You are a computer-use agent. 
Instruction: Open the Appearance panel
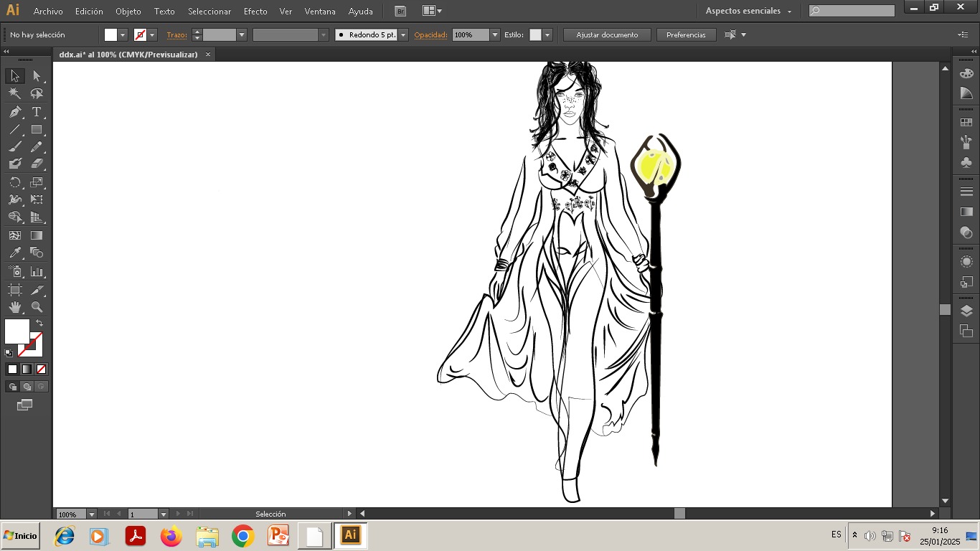pos(966,262)
